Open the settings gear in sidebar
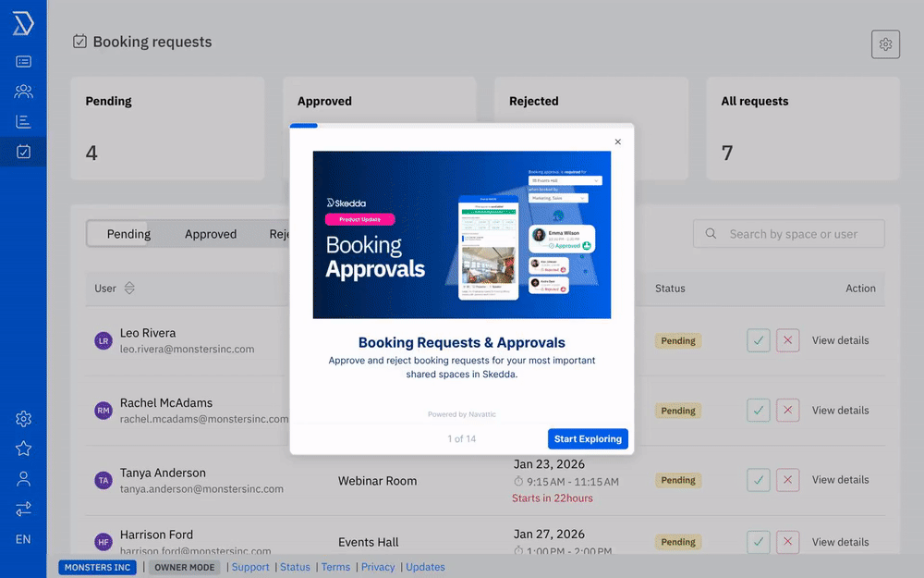Image resolution: width=924 pixels, height=578 pixels. click(x=23, y=419)
